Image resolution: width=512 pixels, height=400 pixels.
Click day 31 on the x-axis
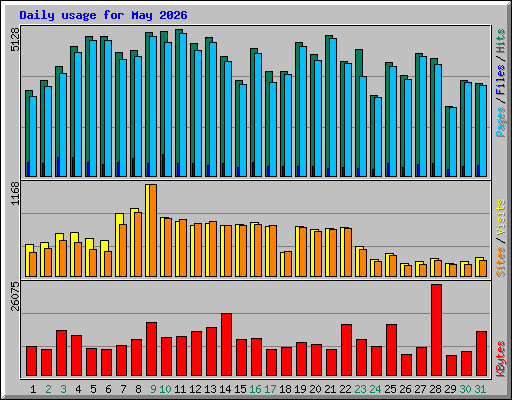click(x=480, y=389)
